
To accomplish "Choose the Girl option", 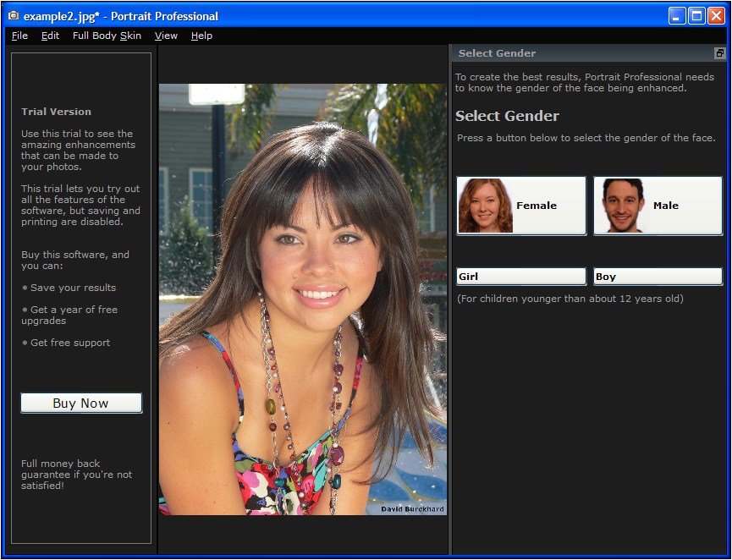I will [x=521, y=277].
